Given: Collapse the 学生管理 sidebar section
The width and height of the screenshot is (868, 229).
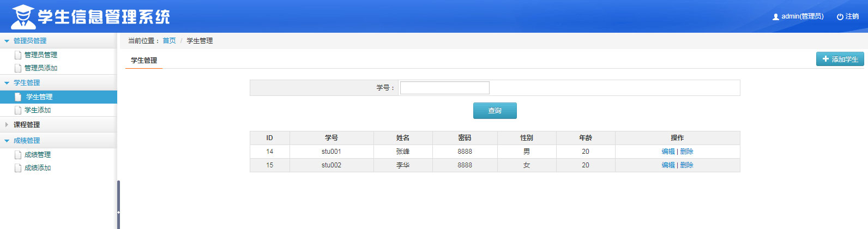Looking at the screenshot, I should click(7, 83).
